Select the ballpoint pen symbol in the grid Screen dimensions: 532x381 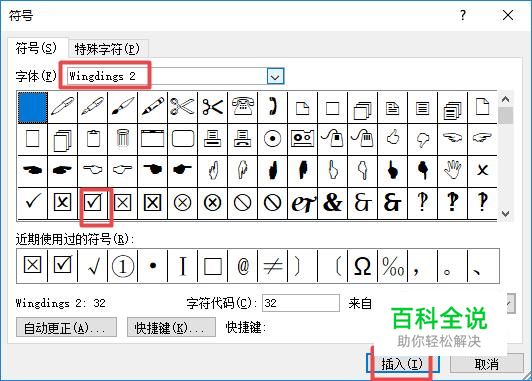(62, 108)
